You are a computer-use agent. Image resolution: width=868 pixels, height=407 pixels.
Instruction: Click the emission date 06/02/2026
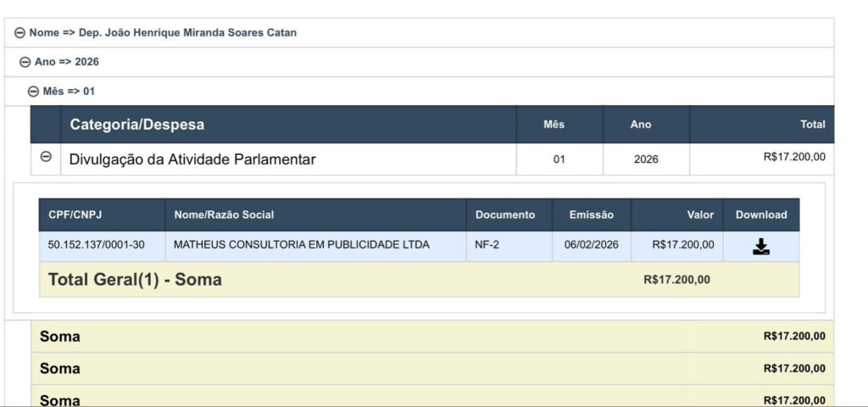(591, 245)
